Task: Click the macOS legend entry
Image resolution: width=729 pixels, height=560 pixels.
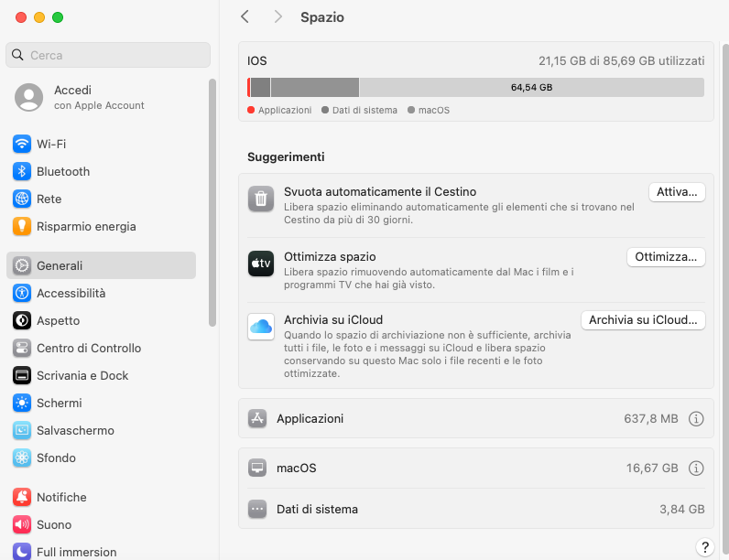Action: pyautogui.click(x=429, y=110)
